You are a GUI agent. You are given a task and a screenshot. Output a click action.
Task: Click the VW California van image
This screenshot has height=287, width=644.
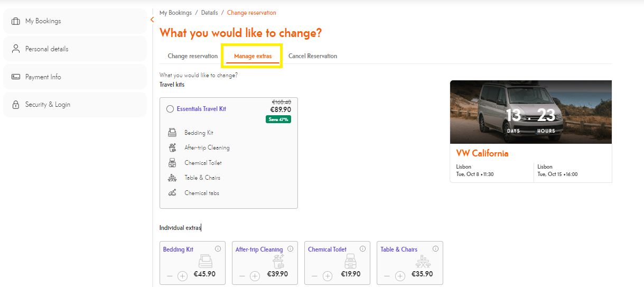point(530,112)
